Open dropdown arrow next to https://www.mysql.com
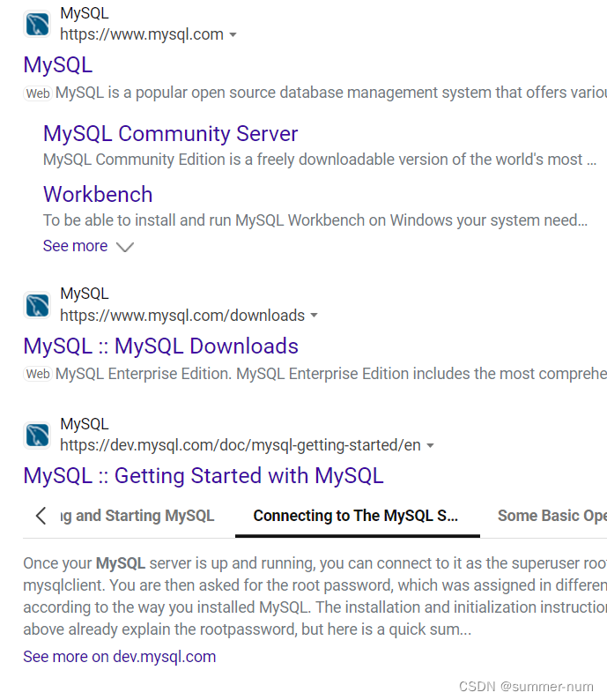607x700 pixels. [x=233, y=34]
